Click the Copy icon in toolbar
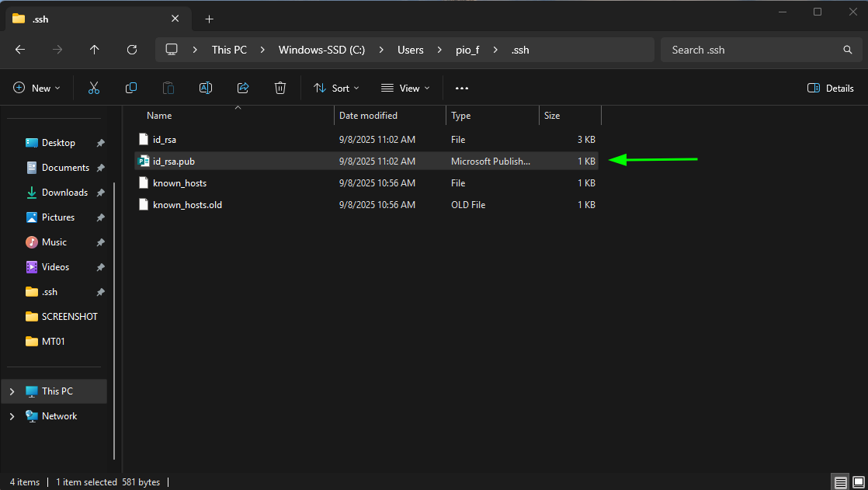 (x=131, y=89)
